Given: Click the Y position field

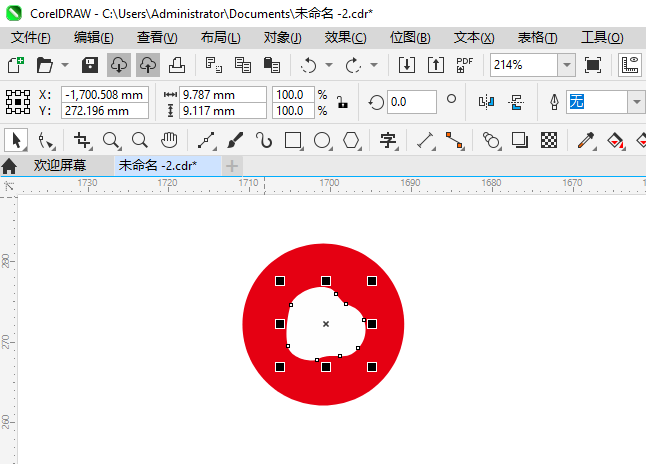Looking at the screenshot, I should [105, 110].
